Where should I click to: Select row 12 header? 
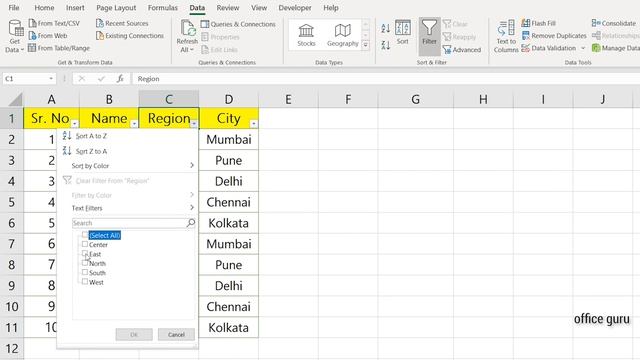[x=12, y=349]
